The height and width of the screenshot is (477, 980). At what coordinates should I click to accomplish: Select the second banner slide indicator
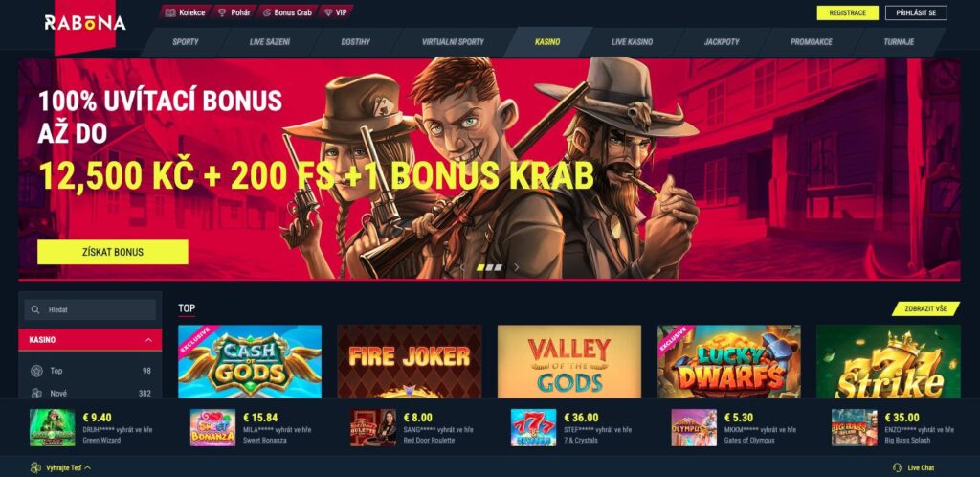pyautogui.click(x=489, y=267)
